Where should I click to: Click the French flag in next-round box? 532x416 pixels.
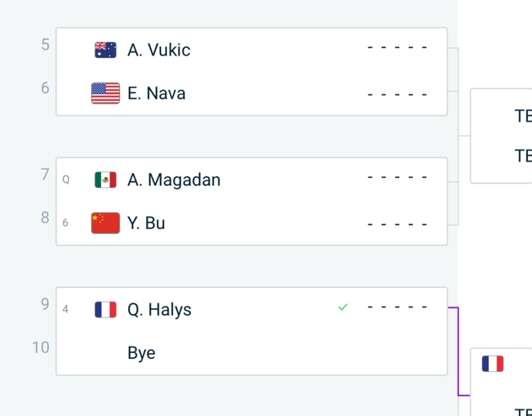[493, 363]
